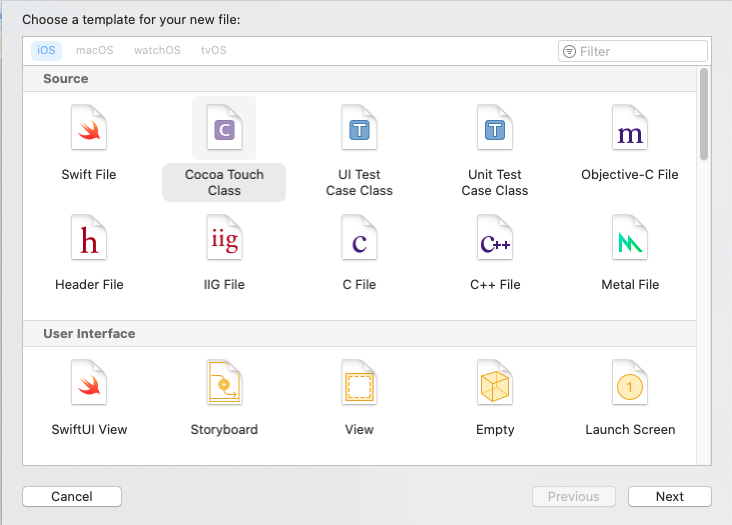
Task: Choose the Objective-C File template icon
Action: tap(630, 127)
